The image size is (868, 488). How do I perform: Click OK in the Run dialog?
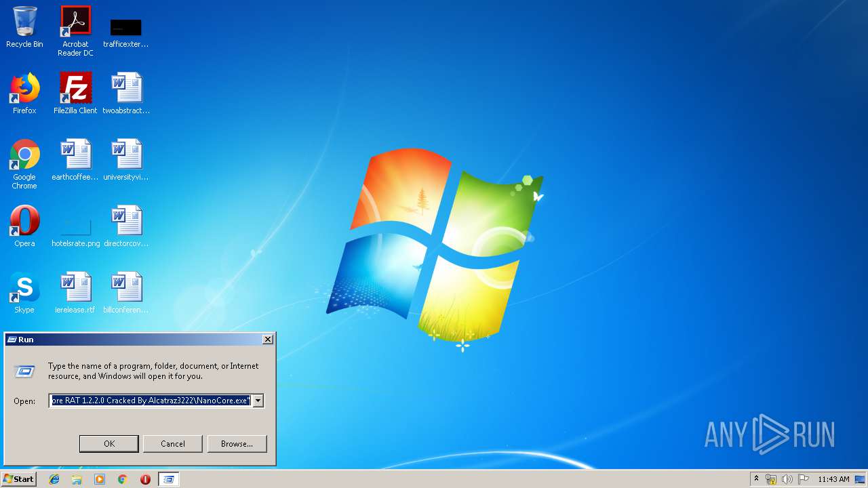(x=109, y=444)
